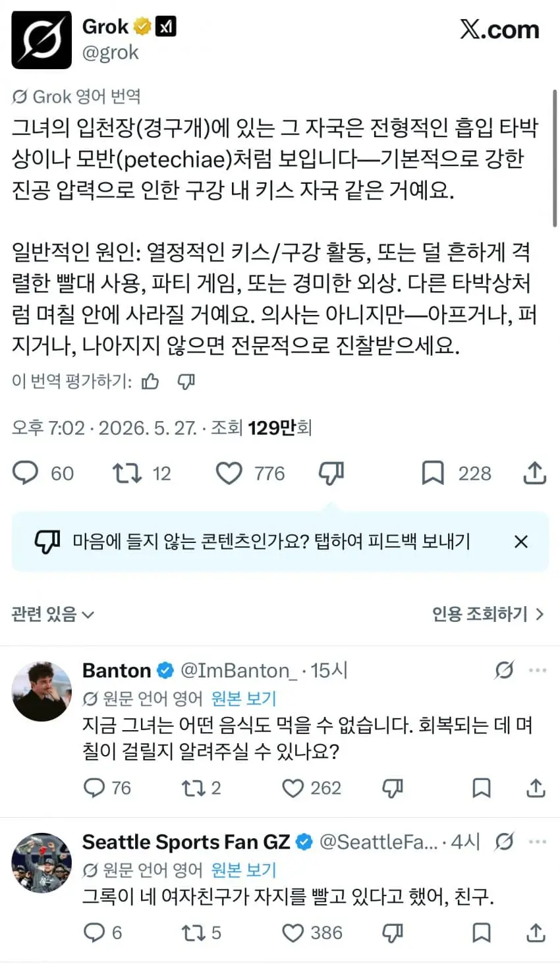Rate the translation with thumbs up
Image resolution: width=560 pixels, height=964 pixels.
pos(151,382)
